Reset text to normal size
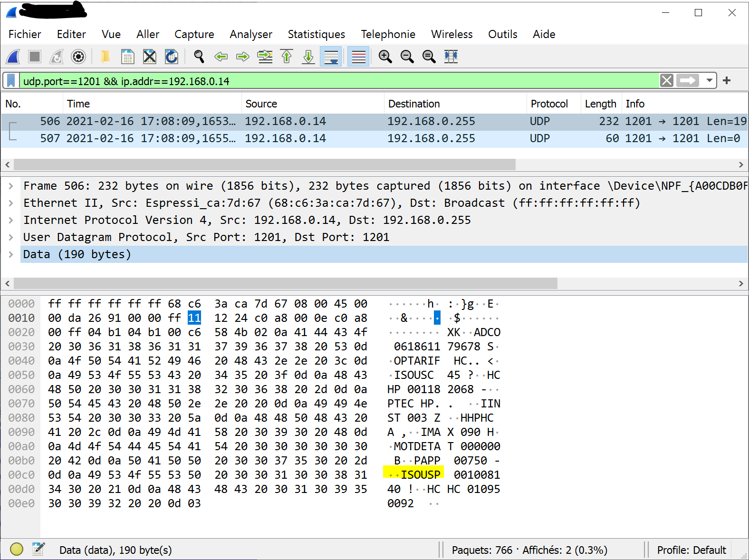Image resolution: width=749 pixels, height=560 pixels. point(429,57)
